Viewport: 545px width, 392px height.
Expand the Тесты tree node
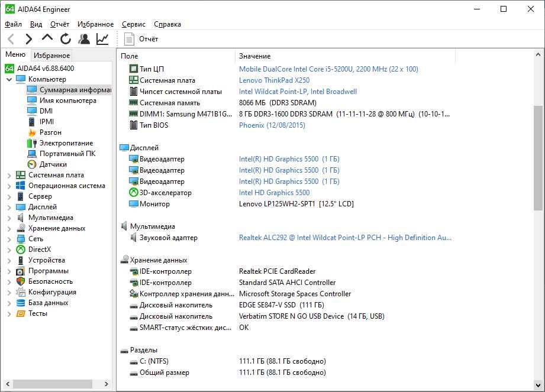(x=9, y=314)
